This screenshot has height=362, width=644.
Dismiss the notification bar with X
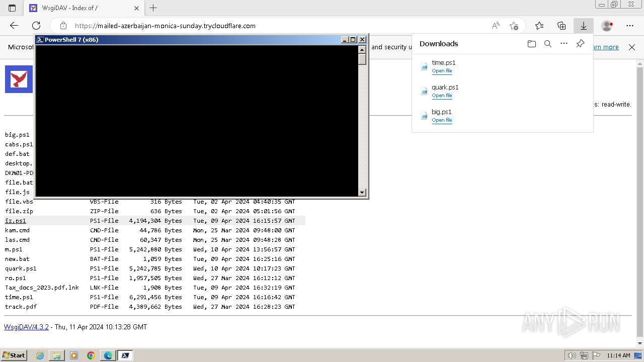point(632,47)
